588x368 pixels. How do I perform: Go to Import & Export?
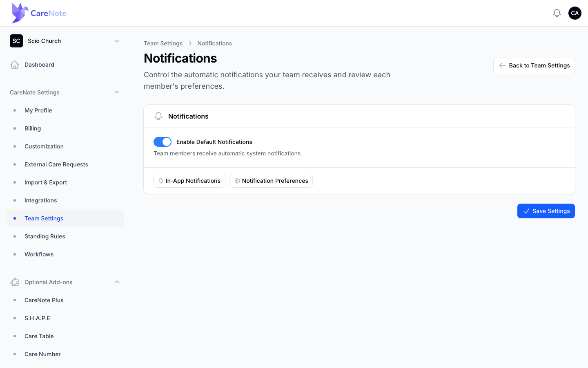65,182
